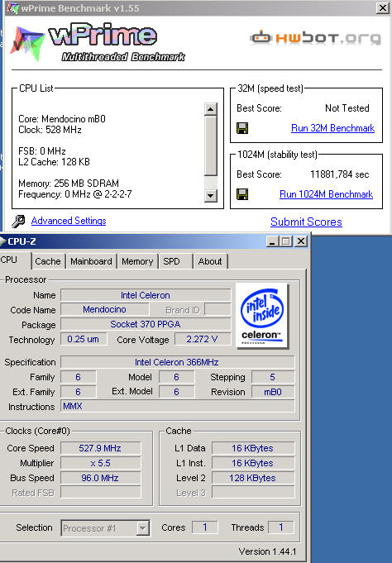Close the CPU-Z window
This screenshot has width=392, height=563.
pos(301,241)
